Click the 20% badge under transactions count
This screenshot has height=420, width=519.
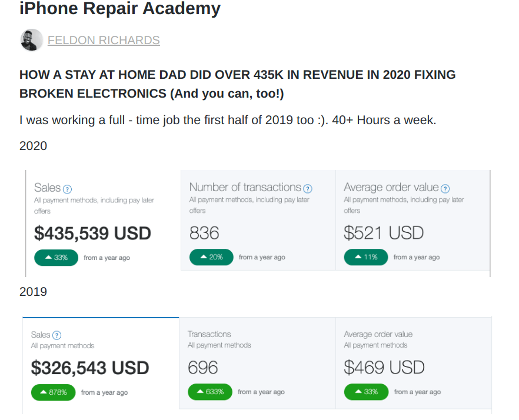[x=211, y=257]
